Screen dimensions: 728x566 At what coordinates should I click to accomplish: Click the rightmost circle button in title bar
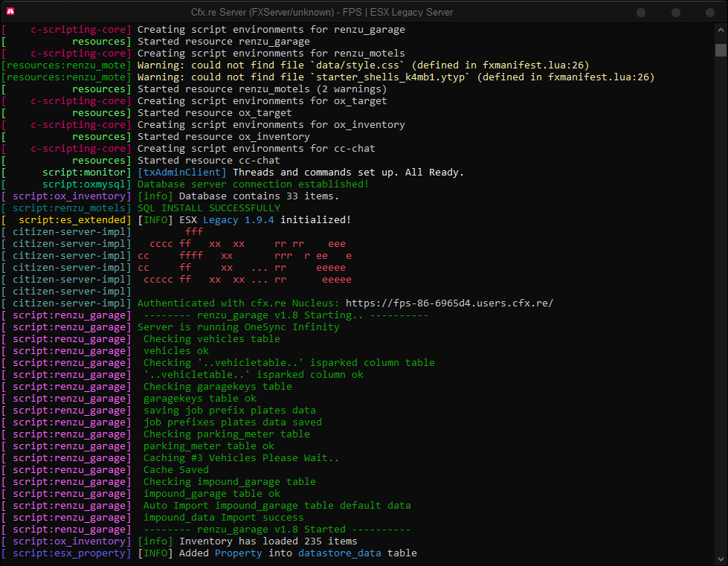(709, 12)
